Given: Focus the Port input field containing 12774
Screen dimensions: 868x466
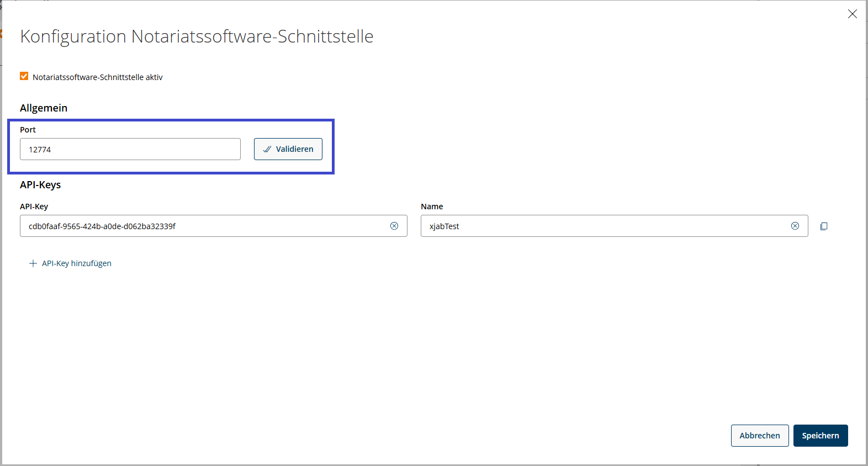Looking at the screenshot, I should (130, 149).
